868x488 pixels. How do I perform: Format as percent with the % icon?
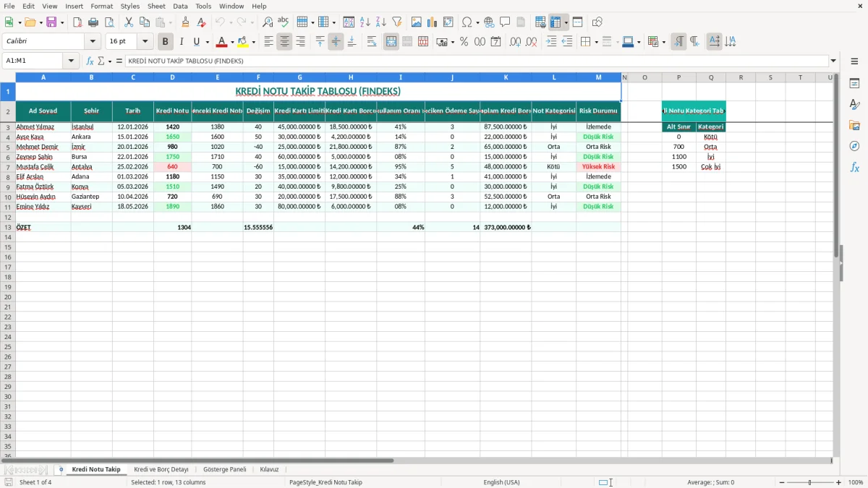(464, 42)
